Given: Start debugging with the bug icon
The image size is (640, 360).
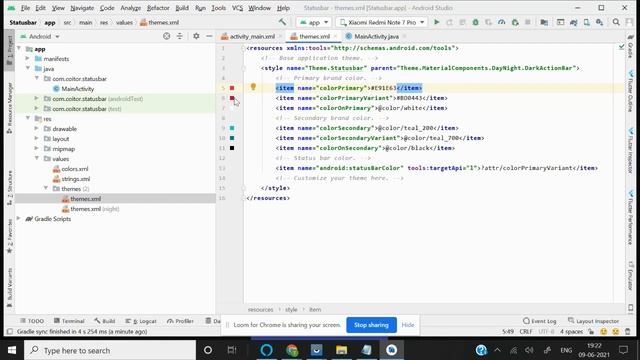Looking at the screenshot, I should pos(476,22).
